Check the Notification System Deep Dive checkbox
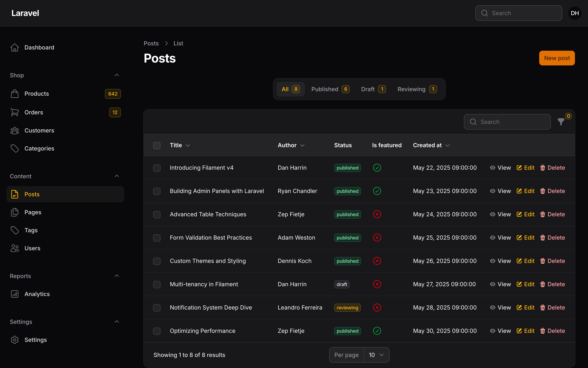 click(x=157, y=308)
